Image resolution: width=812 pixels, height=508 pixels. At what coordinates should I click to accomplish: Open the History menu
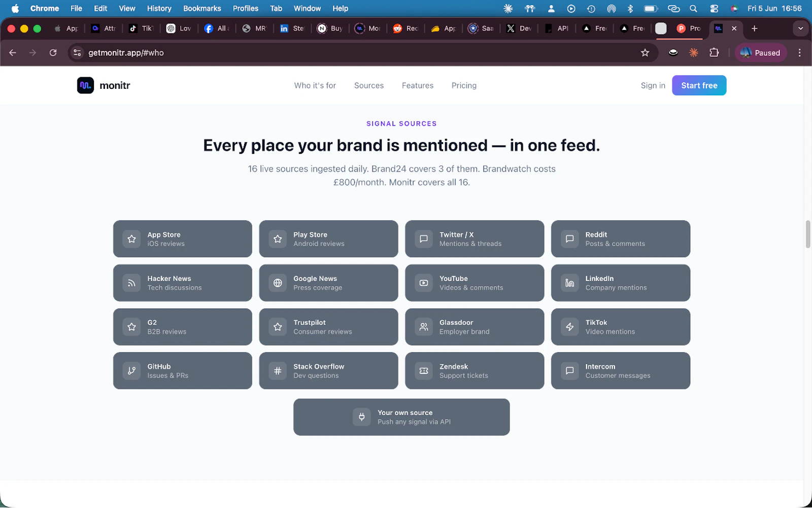159,9
